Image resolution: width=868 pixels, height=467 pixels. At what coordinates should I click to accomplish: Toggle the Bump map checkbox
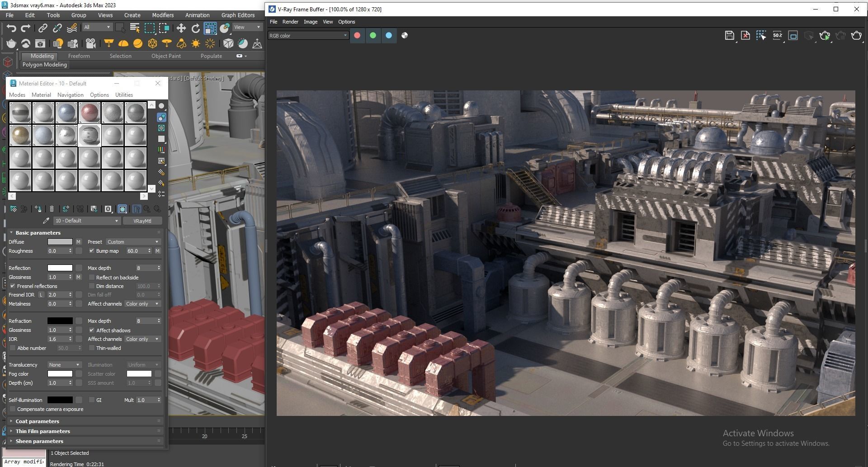pos(92,251)
